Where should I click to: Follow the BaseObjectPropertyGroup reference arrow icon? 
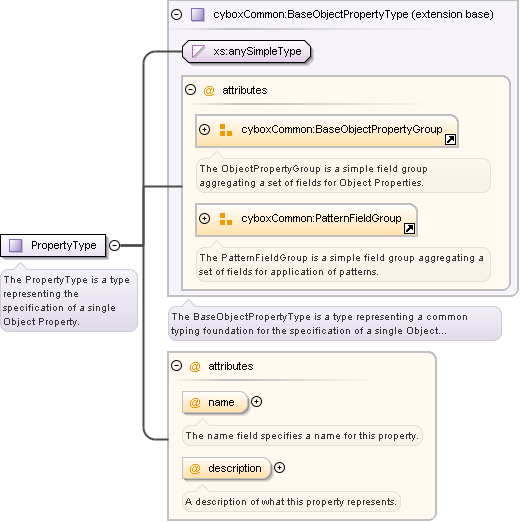coord(450,139)
